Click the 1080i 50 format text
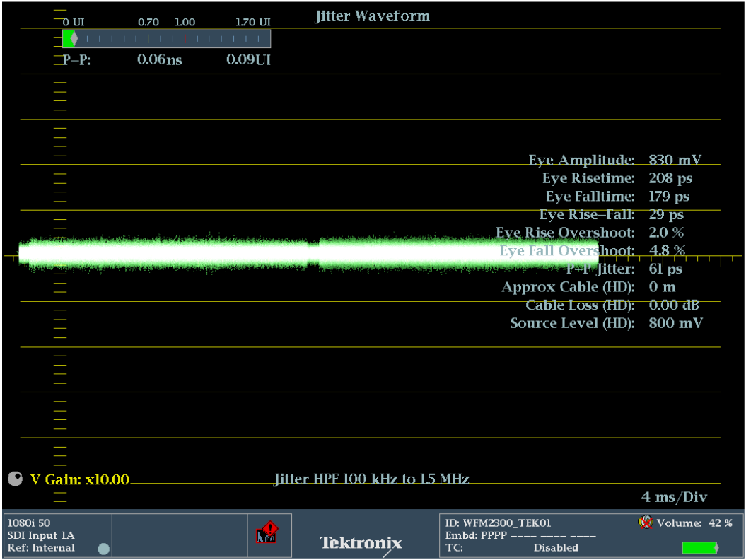 [28, 523]
